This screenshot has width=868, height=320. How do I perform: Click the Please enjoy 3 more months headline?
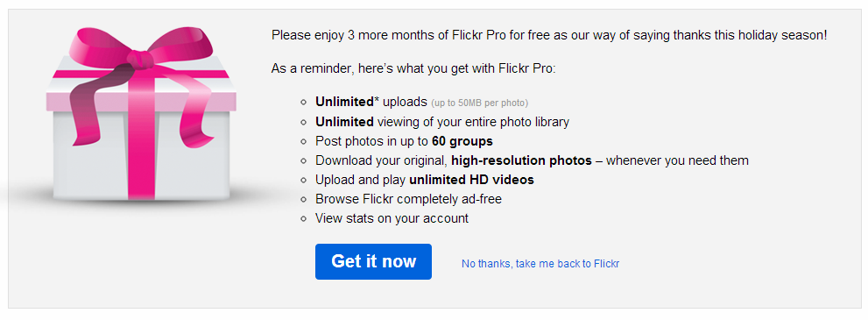(549, 36)
